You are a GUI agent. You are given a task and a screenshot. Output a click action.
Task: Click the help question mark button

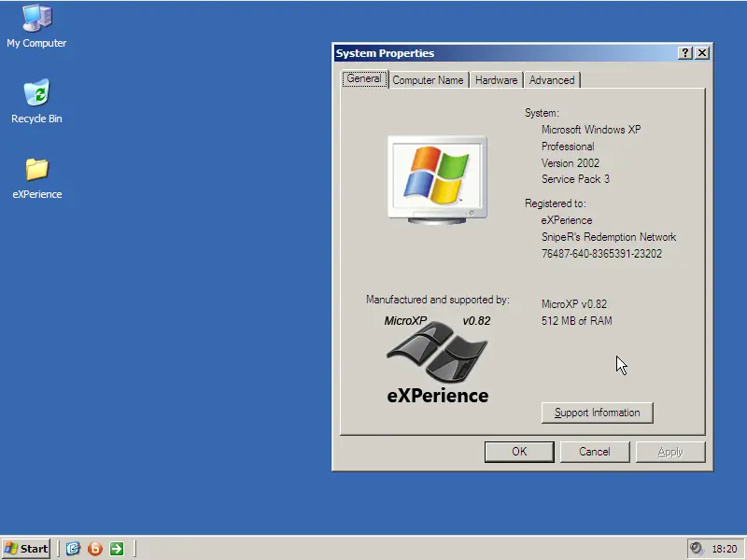(x=685, y=53)
